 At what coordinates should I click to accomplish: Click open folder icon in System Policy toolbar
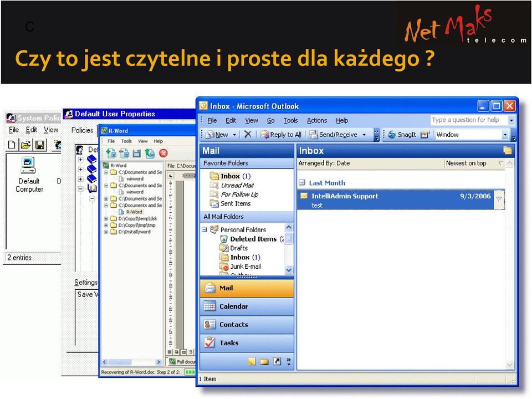coord(25,145)
